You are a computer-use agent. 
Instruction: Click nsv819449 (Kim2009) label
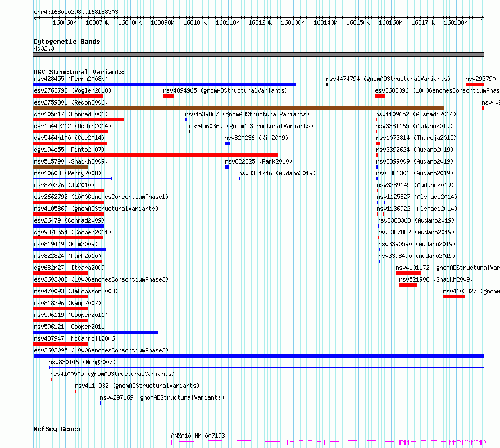tap(66, 244)
